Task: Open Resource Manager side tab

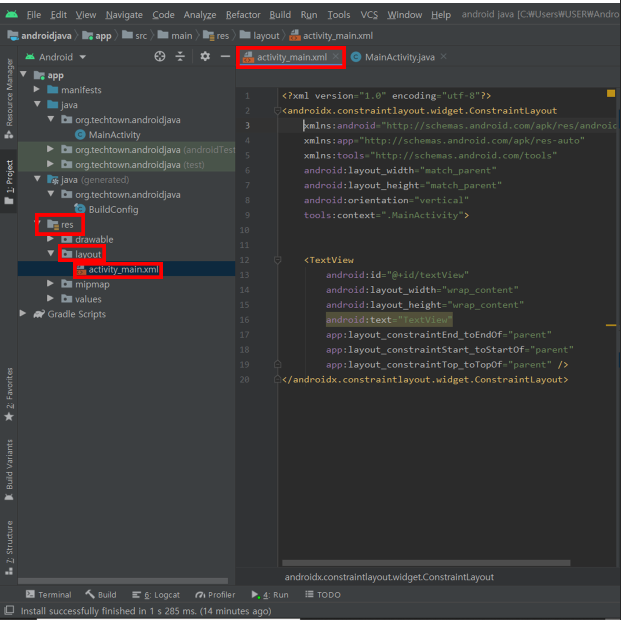Action: [9, 99]
